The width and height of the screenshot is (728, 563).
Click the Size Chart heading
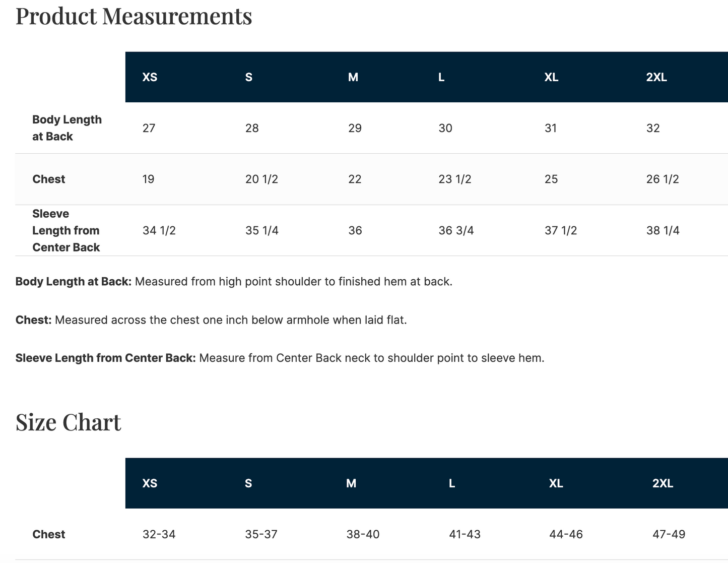(68, 422)
